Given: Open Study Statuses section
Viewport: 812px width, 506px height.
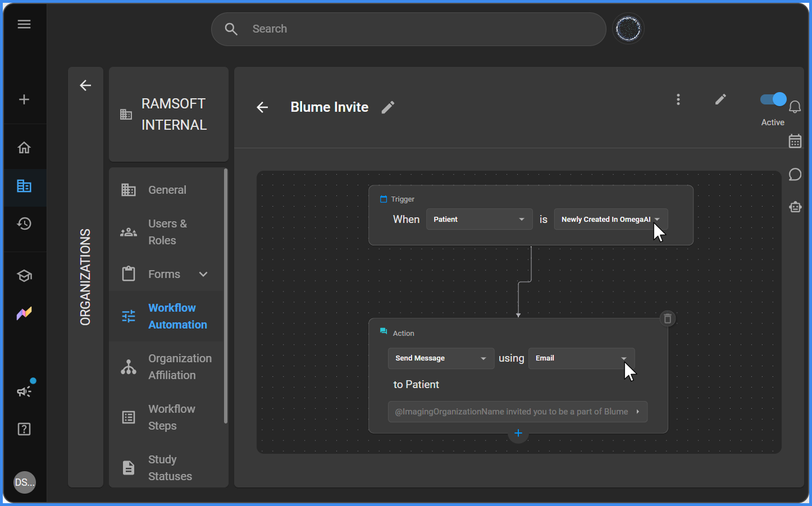Looking at the screenshot, I should point(167,468).
